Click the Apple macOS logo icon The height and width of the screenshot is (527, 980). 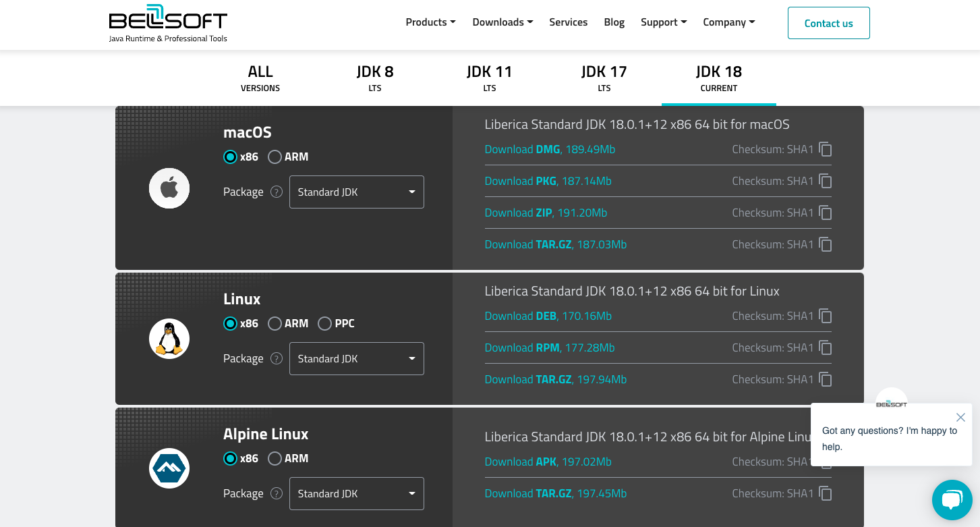(x=169, y=188)
